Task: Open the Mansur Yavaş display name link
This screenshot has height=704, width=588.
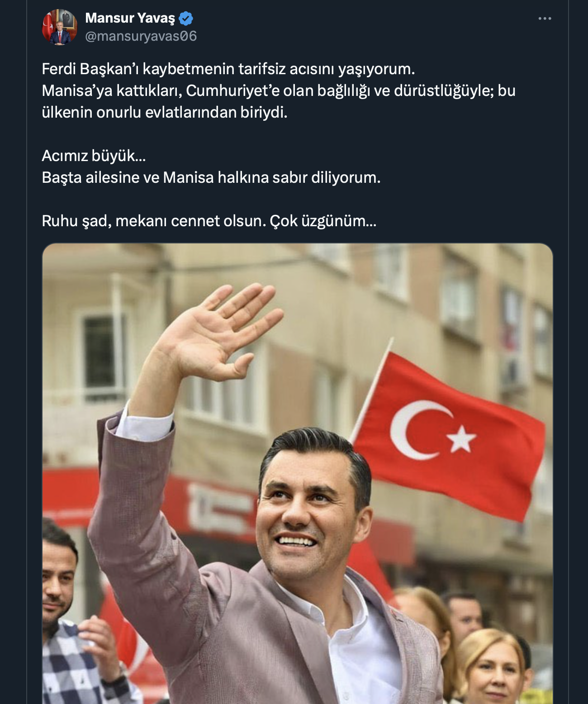Action: pos(130,18)
